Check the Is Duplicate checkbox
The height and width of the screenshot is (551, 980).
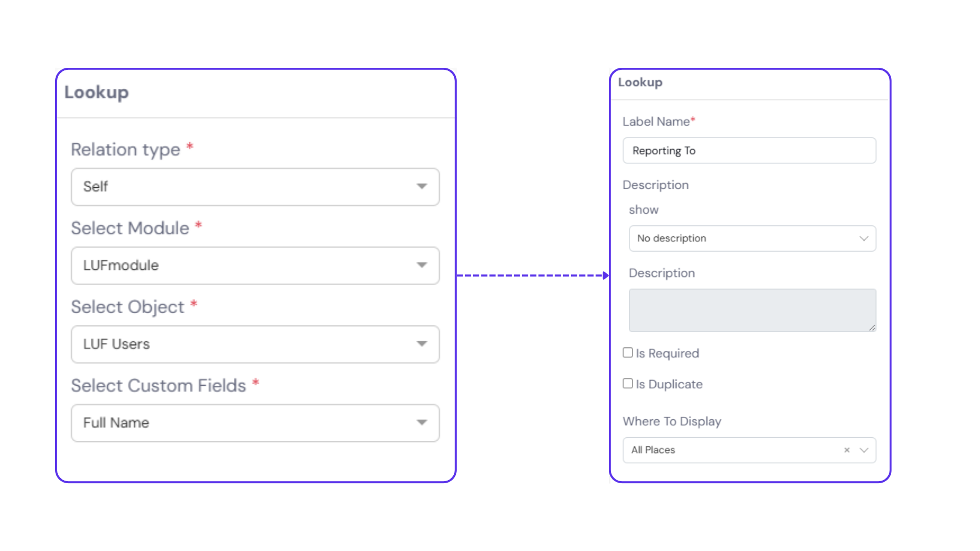(628, 384)
